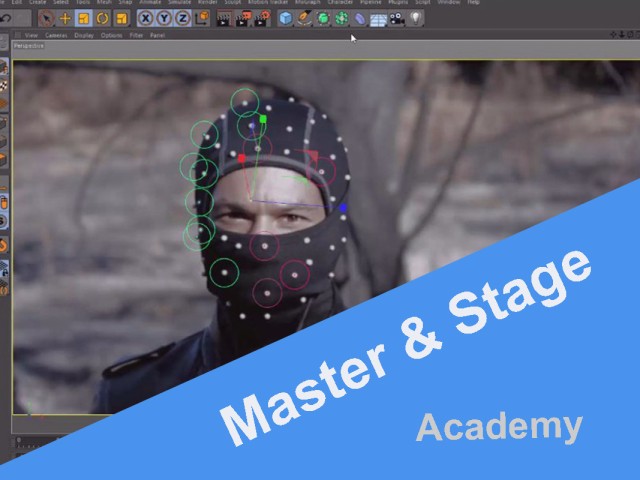Screen dimensions: 640x480
Task: Toggle the X axis lock
Action: [146, 18]
